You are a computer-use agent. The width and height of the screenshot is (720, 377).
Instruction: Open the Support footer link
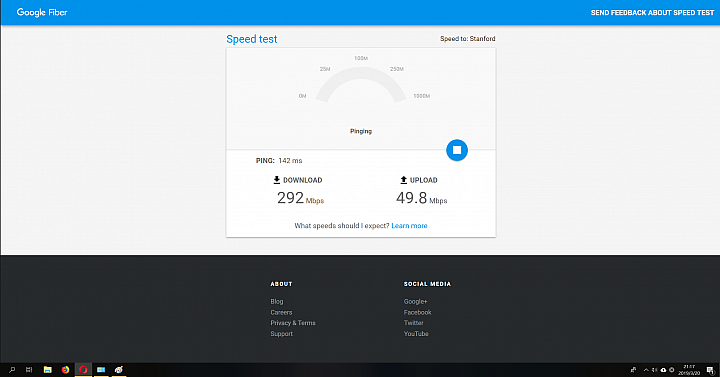(x=281, y=334)
